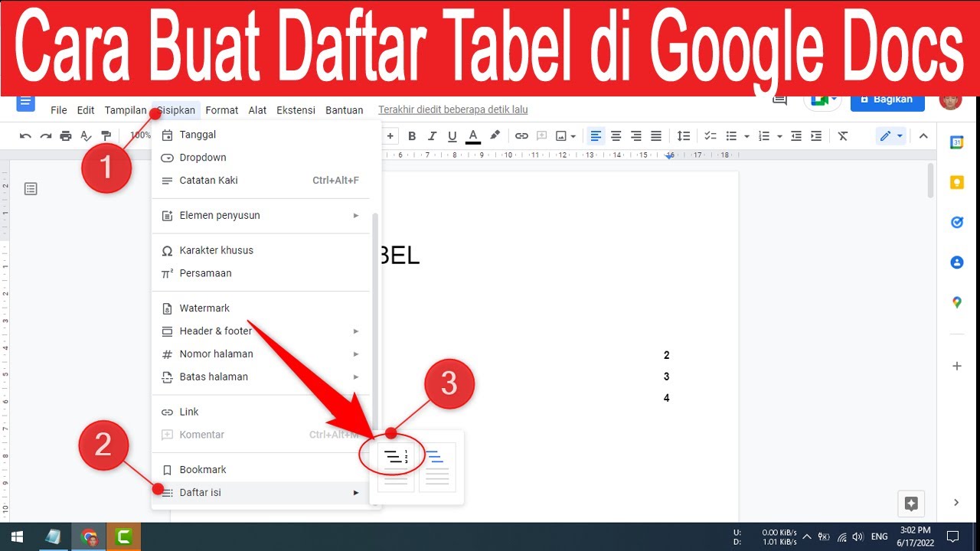The height and width of the screenshot is (551, 980).
Task: Insert a numbered list
Action: (x=763, y=136)
